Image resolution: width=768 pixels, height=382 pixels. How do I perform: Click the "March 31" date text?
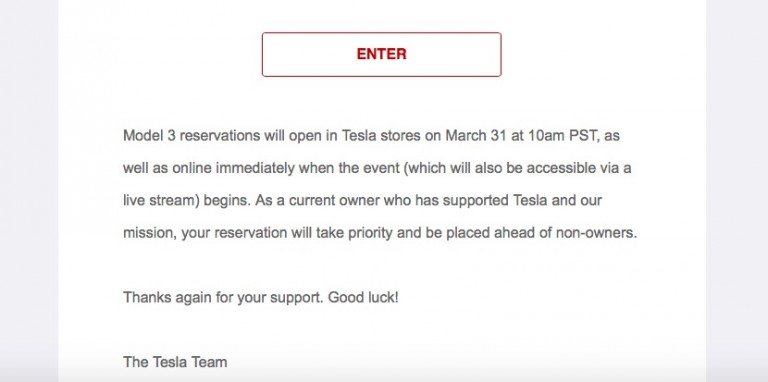coord(475,136)
